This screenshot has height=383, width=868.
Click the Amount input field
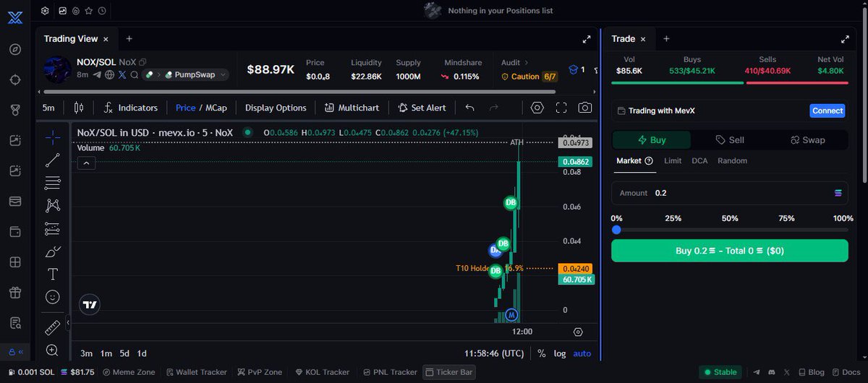(x=729, y=193)
